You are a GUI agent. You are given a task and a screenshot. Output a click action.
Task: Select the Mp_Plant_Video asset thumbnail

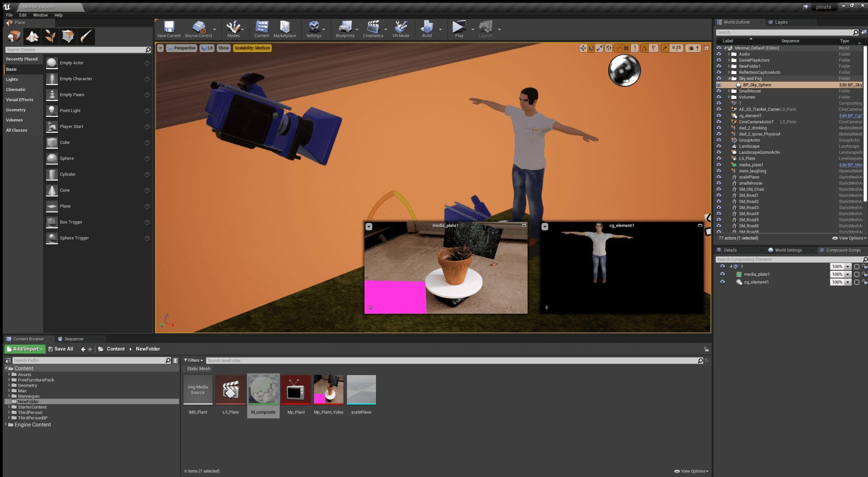point(328,390)
